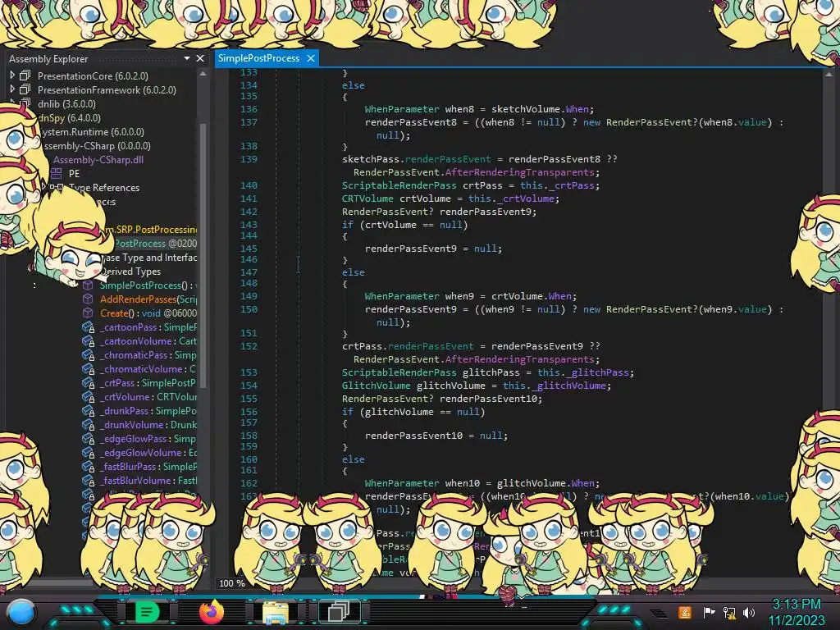840x630 pixels.
Task: Click the _fastBlurPass field icon
Action: [88, 466]
